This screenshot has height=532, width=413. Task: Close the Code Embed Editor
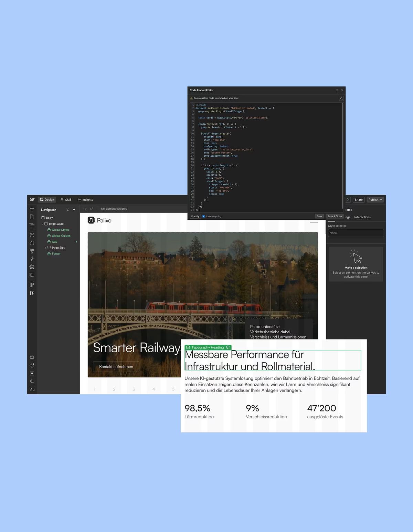click(342, 90)
